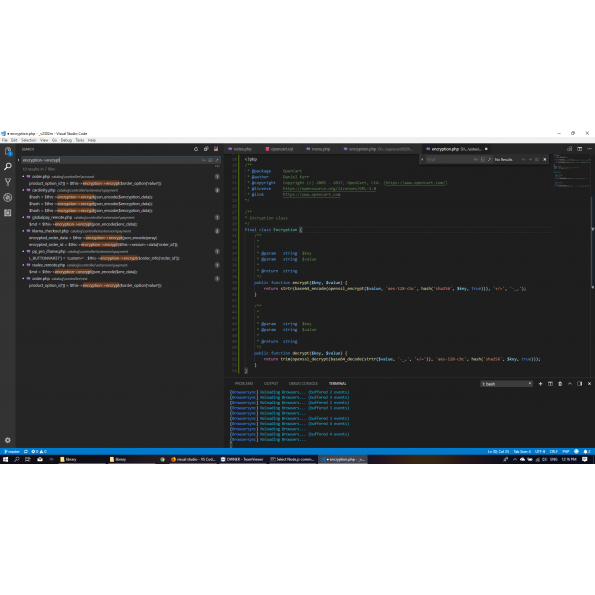Open the Windows Start menu
Viewport: 595px width, 595px height.
click(x=6, y=460)
